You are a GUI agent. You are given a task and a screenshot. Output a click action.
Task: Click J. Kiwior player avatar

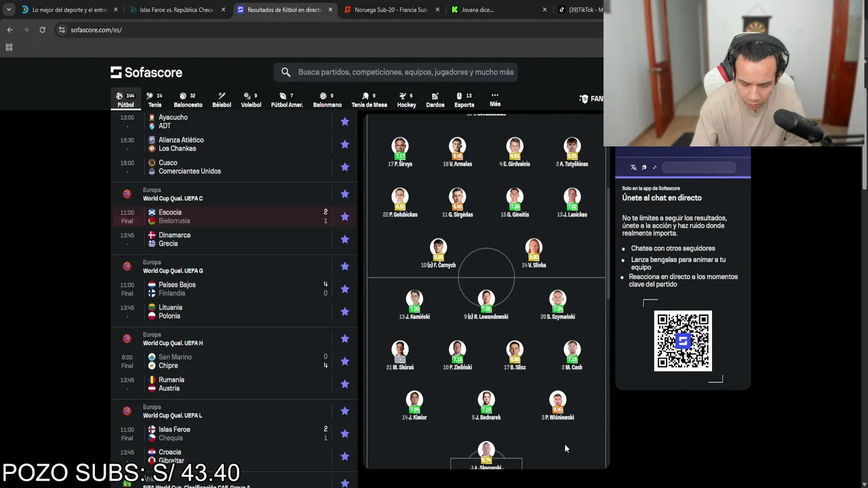(414, 399)
